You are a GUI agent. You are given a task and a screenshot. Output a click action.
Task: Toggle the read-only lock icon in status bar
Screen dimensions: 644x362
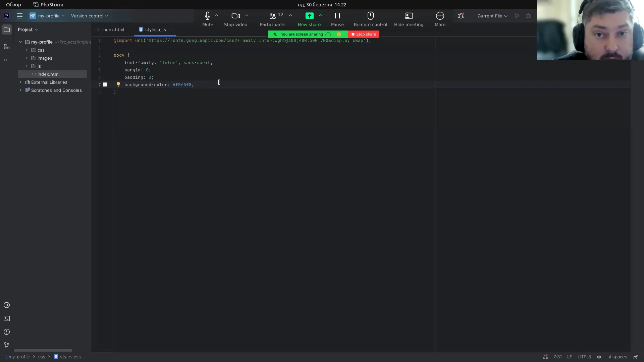coord(636,357)
